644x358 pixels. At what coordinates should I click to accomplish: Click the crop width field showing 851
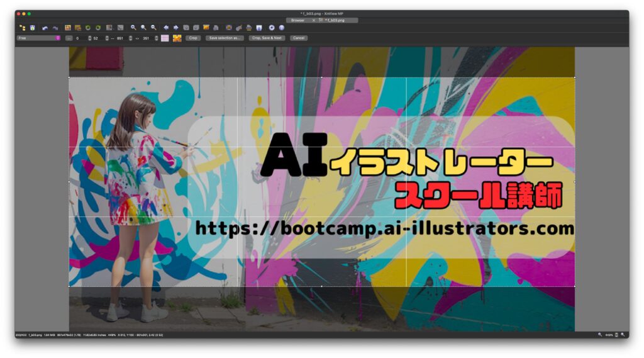pyautogui.click(x=120, y=38)
